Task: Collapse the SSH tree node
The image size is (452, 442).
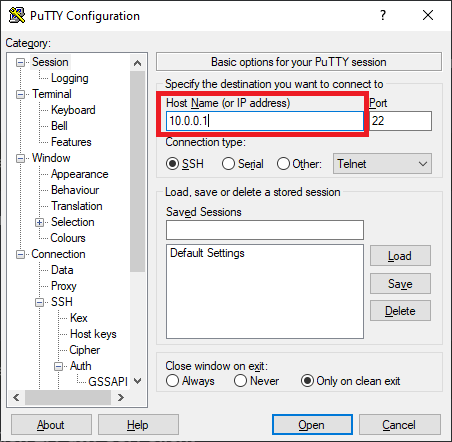Action: point(39,302)
